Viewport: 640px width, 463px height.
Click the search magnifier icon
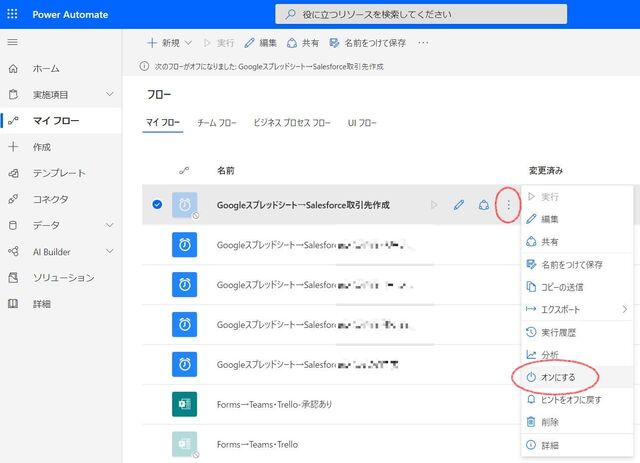(x=290, y=14)
